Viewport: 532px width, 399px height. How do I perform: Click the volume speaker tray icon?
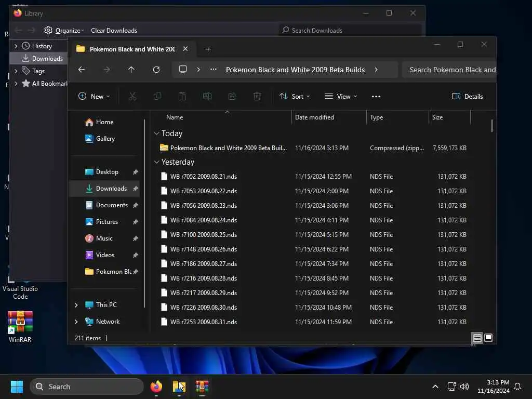pyautogui.click(x=464, y=387)
